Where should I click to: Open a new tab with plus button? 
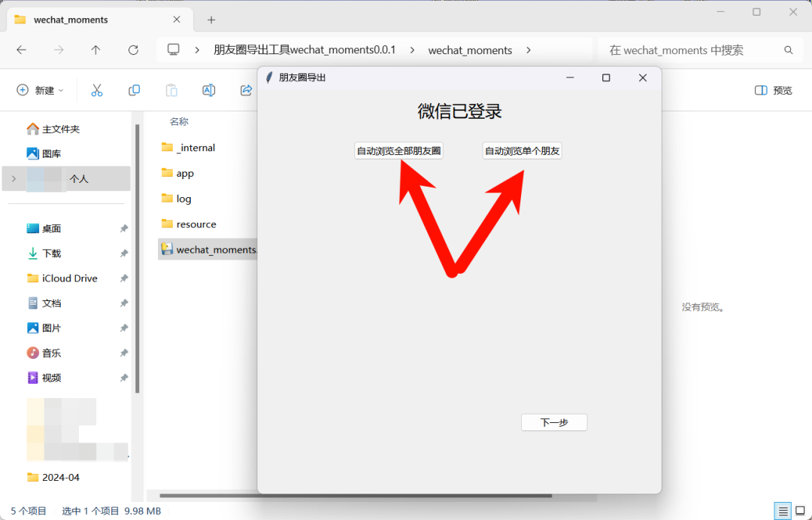click(211, 20)
